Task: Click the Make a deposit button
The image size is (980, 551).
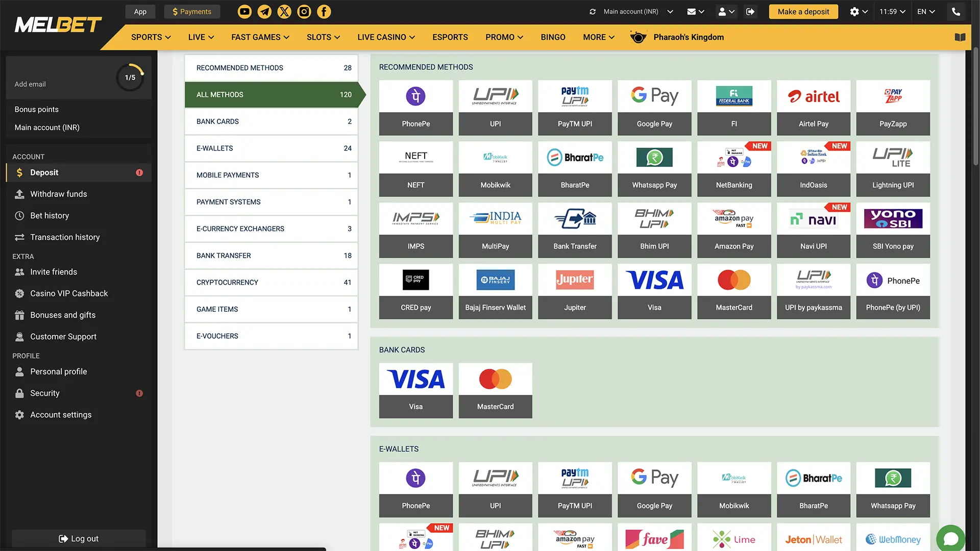Action: 803,11
